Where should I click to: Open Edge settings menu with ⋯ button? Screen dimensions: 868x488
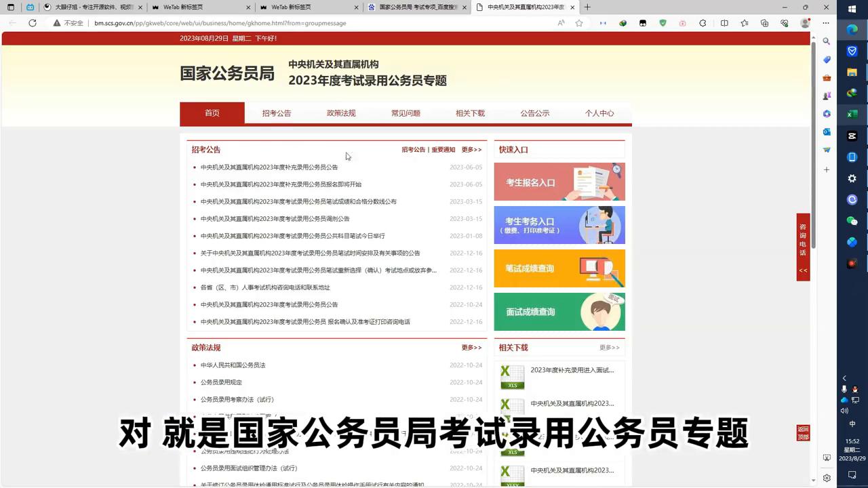[824, 22]
